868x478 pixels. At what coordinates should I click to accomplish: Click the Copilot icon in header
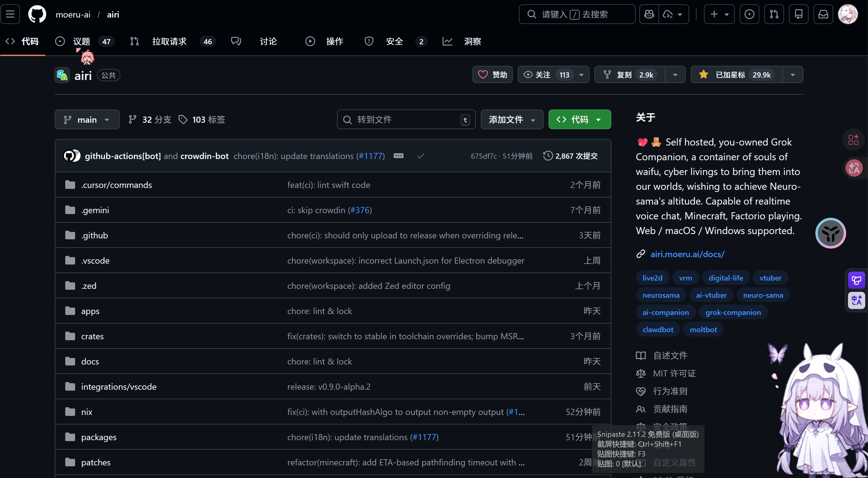click(x=649, y=14)
